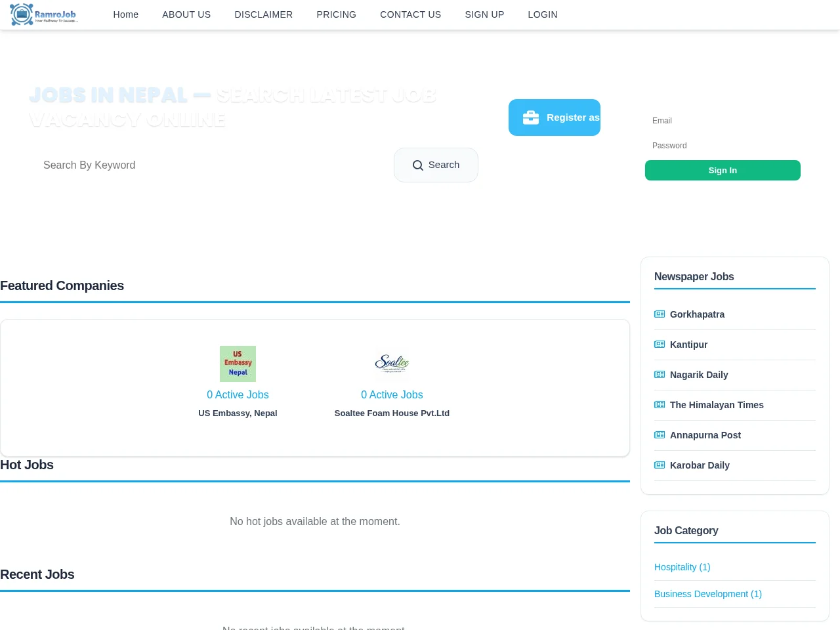The height and width of the screenshot is (630, 840).
Task: Open Nagarik Daily newspaper jobs
Action: (x=699, y=375)
